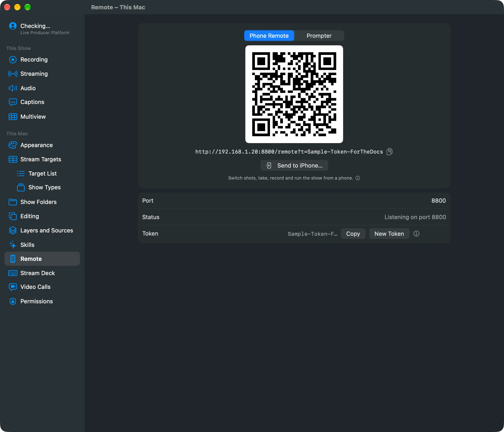Select the Remote sidebar item
This screenshot has height=432, width=504.
click(x=42, y=259)
